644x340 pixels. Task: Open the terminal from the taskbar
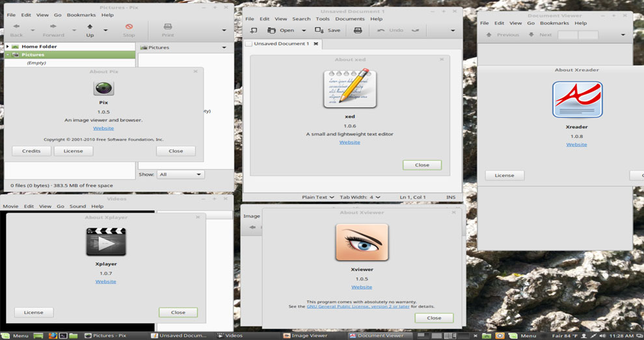63,336
